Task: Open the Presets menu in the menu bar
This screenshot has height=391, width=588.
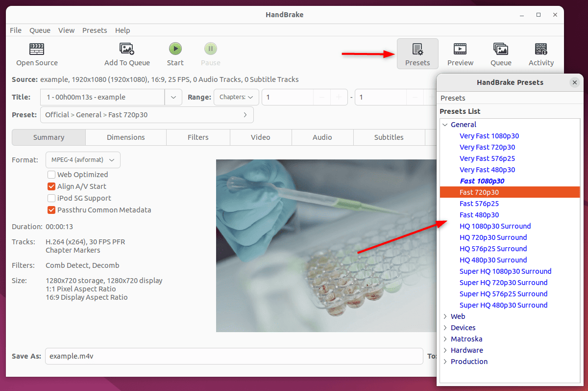Action: pyautogui.click(x=95, y=30)
